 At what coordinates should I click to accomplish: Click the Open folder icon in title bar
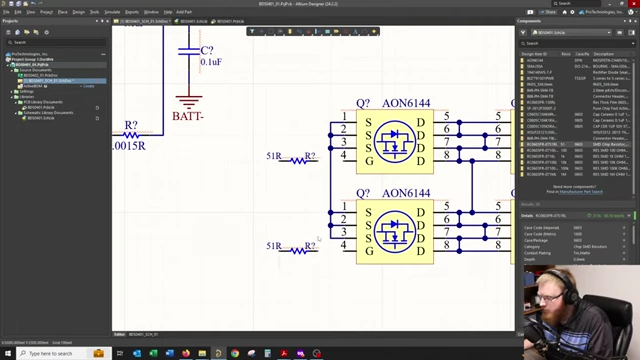pyautogui.click(x=25, y=4)
